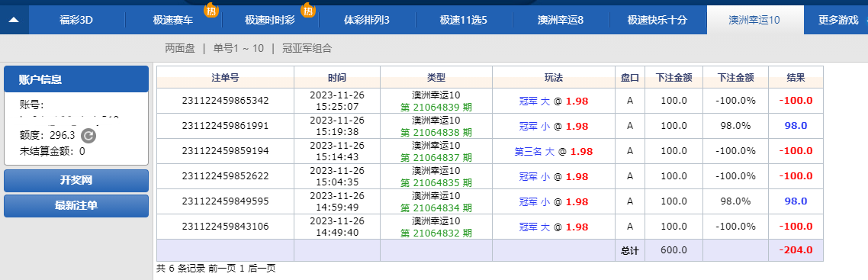Open the 最新注单 button
This screenshot has width=868, height=280.
point(76,205)
